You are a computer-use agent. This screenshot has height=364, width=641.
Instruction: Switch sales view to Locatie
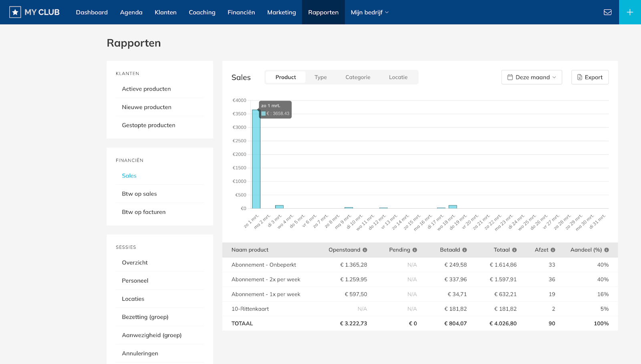click(x=398, y=77)
